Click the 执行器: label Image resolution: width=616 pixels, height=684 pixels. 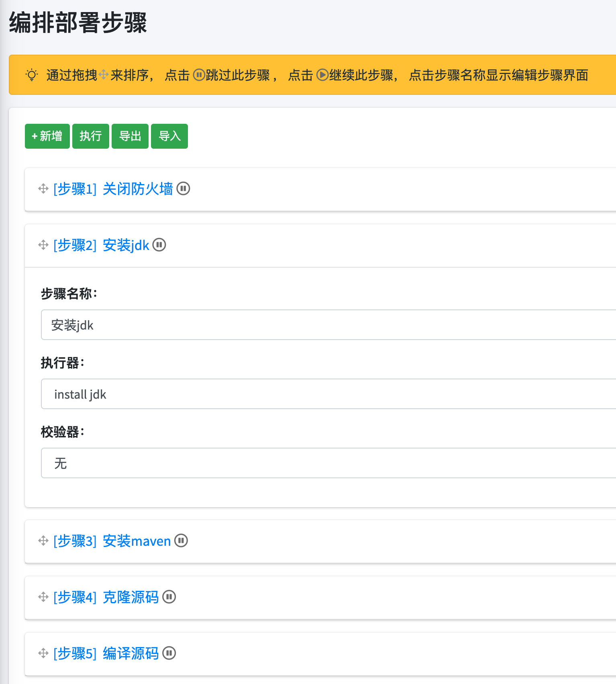63,362
